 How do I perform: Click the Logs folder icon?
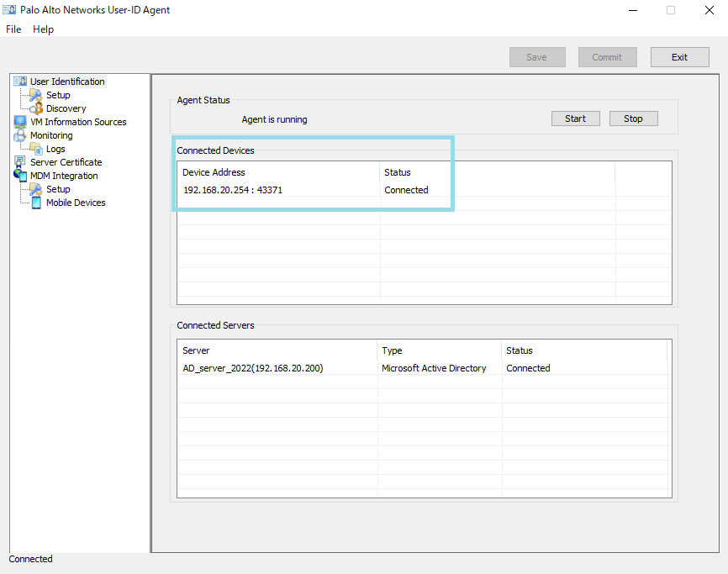coord(36,149)
